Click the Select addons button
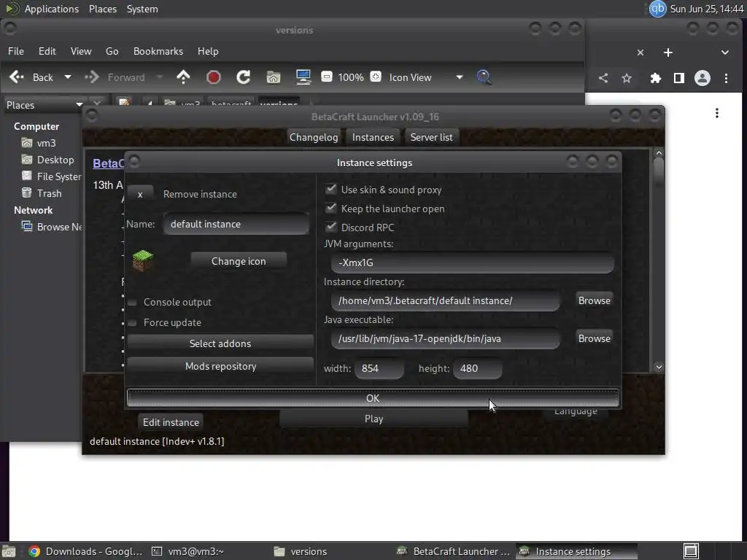The image size is (747, 560). pyautogui.click(x=220, y=343)
